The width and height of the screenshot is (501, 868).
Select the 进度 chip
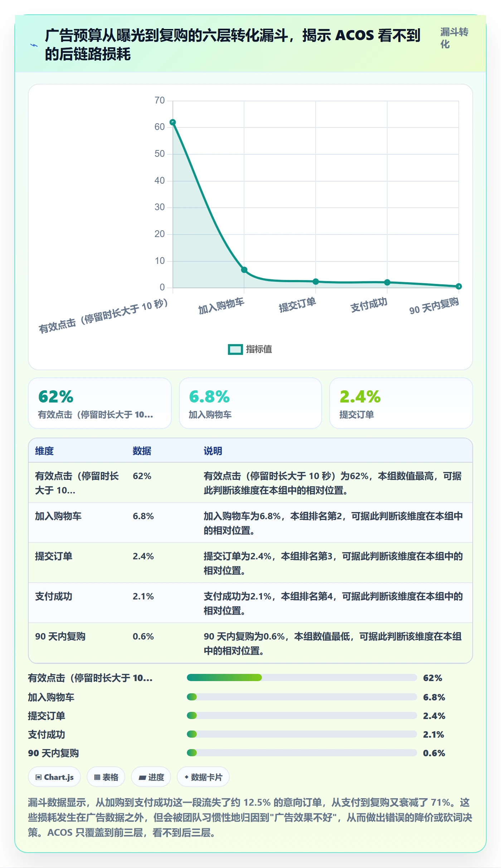pyautogui.click(x=151, y=777)
